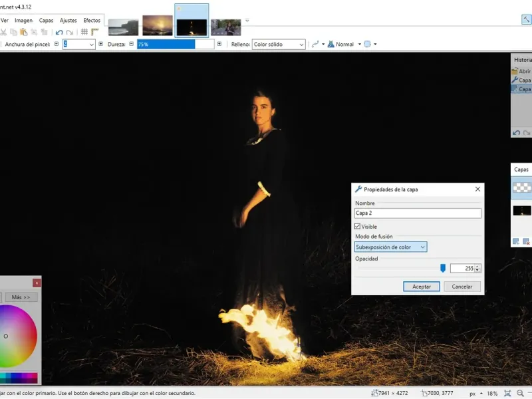Open the Relleno 'Color sólido' dropdown

click(x=279, y=45)
